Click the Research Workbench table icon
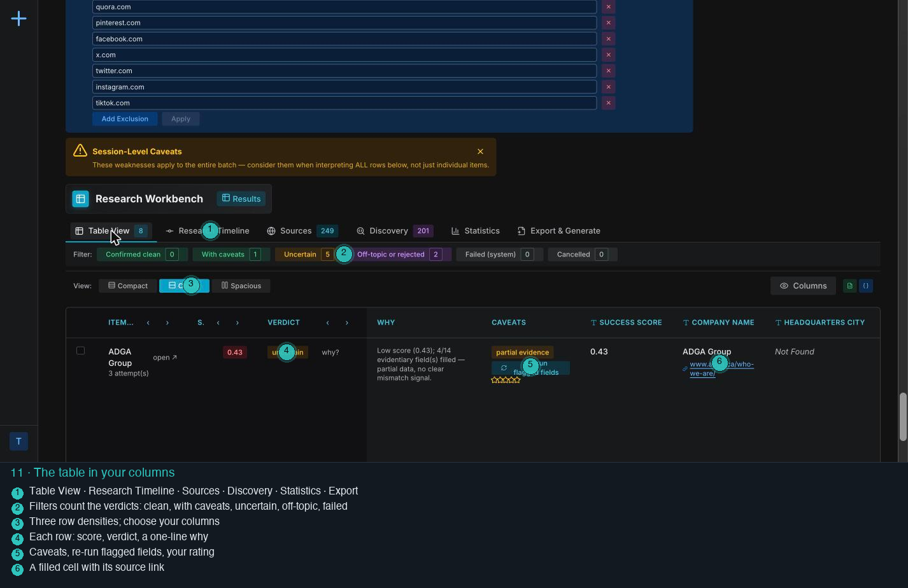 coord(80,199)
